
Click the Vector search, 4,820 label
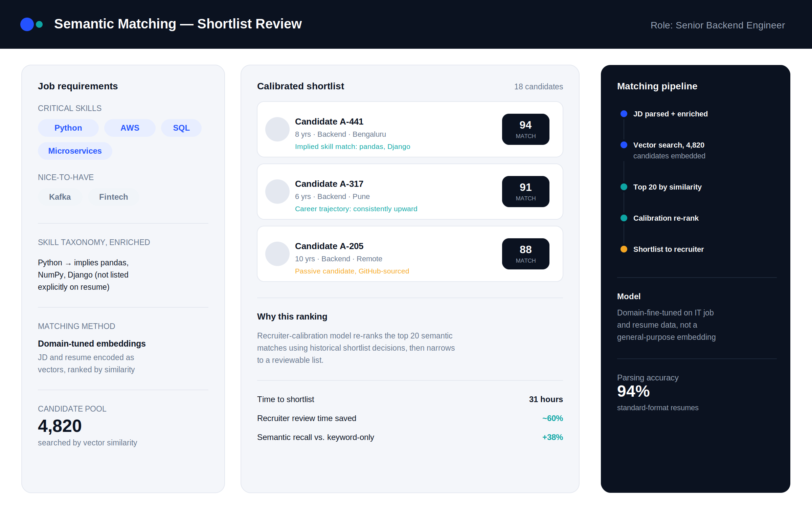pos(669,145)
